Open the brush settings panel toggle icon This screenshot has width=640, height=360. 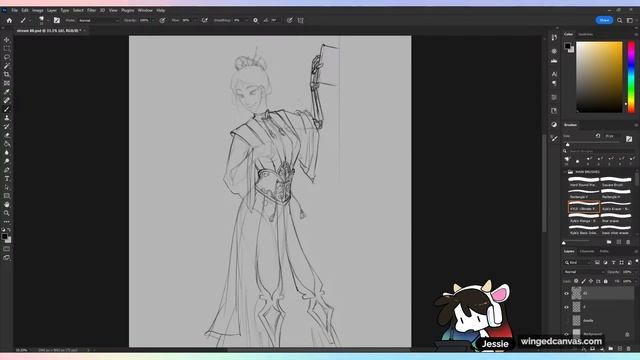[57, 20]
